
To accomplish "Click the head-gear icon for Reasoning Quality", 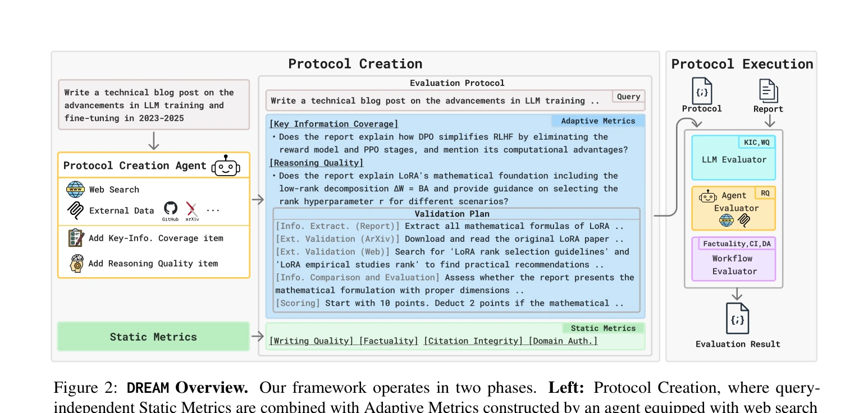I will (x=76, y=263).
